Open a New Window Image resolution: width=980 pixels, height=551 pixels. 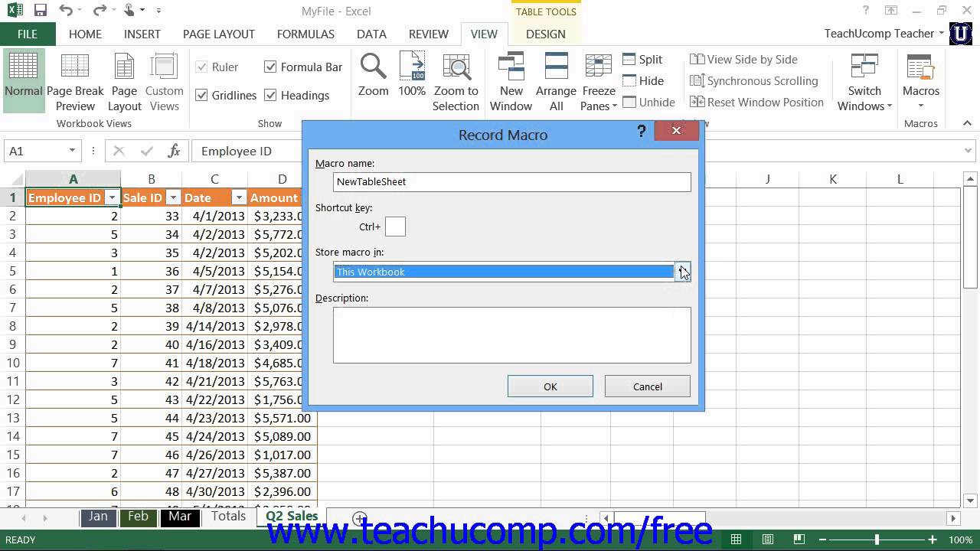[511, 83]
